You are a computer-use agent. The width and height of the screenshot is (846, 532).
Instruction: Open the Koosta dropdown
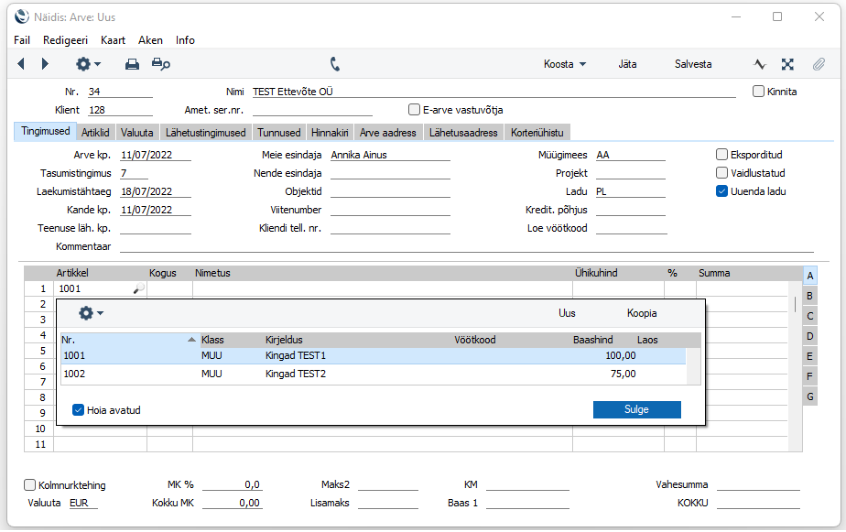click(564, 64)
